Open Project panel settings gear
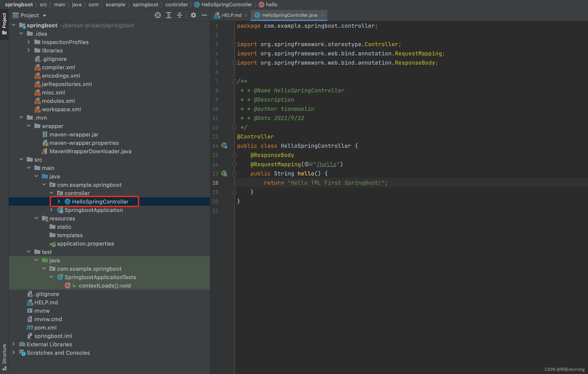Image resolution: width=588 pixels, height=374 pixels. click(193, 15)
